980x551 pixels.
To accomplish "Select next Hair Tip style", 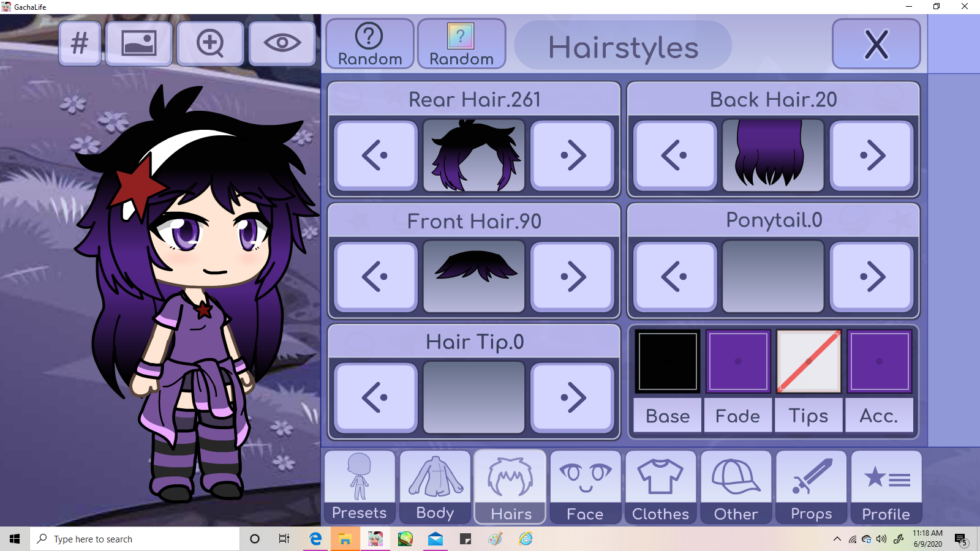I will (x=573, y=398).
